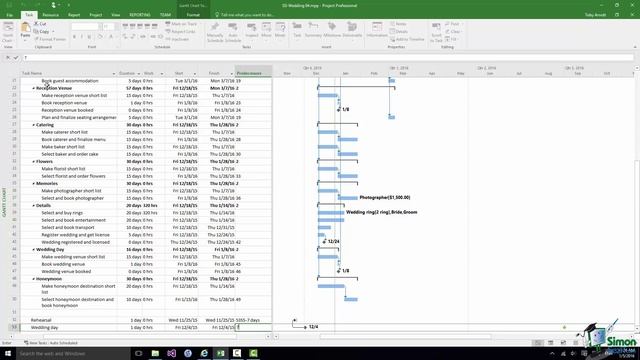This screenshot has width=640, height=360.
Task: Select the 'Book reception venue' task name
Action: (64, 103)
